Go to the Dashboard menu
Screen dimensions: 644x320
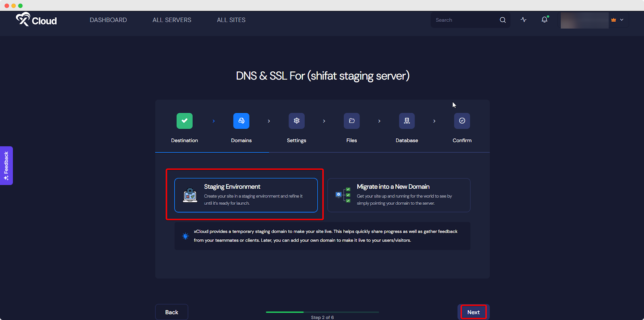(108, 20)
